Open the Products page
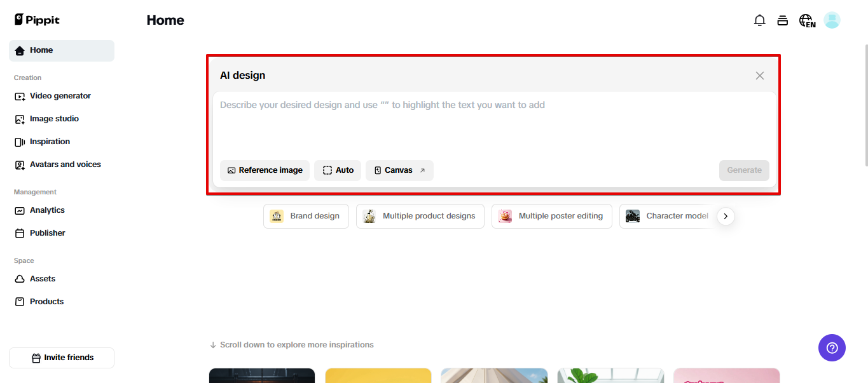The image size is (868, 383). click(x=46, y=301)
